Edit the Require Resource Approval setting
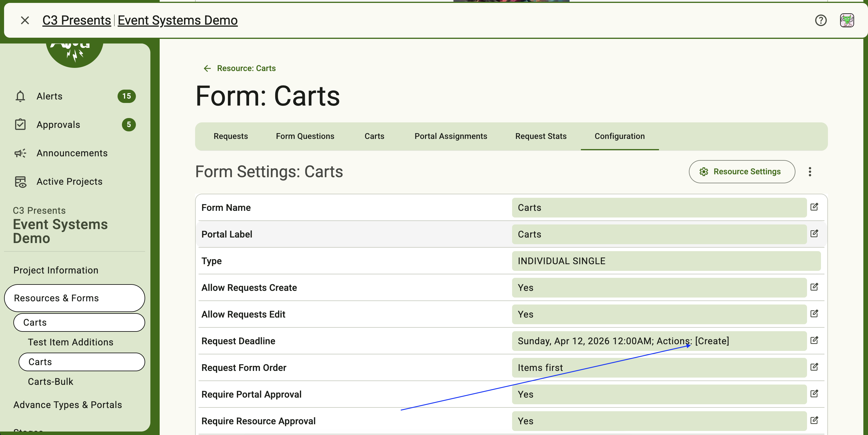The image size is (868, 435). coord(814,420)
